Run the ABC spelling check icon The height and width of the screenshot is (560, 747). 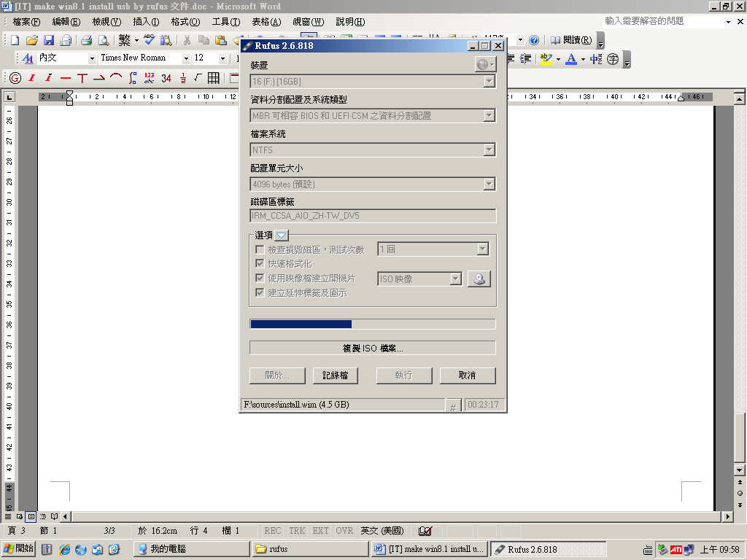(x=149, y=40)
